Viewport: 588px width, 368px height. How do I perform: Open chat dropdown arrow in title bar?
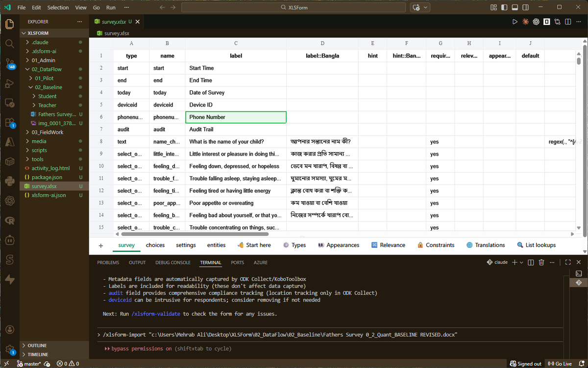tap(425, 7)
